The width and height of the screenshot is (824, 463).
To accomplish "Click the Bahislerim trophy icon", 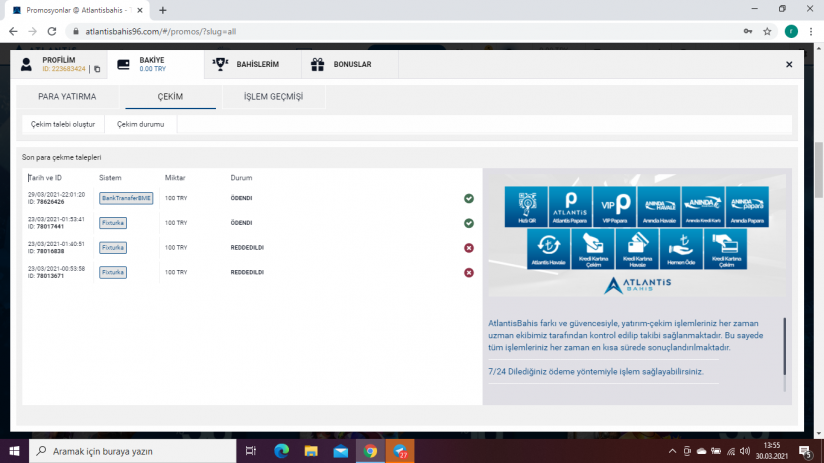I will pyautogui.click(x=220, y=64).
